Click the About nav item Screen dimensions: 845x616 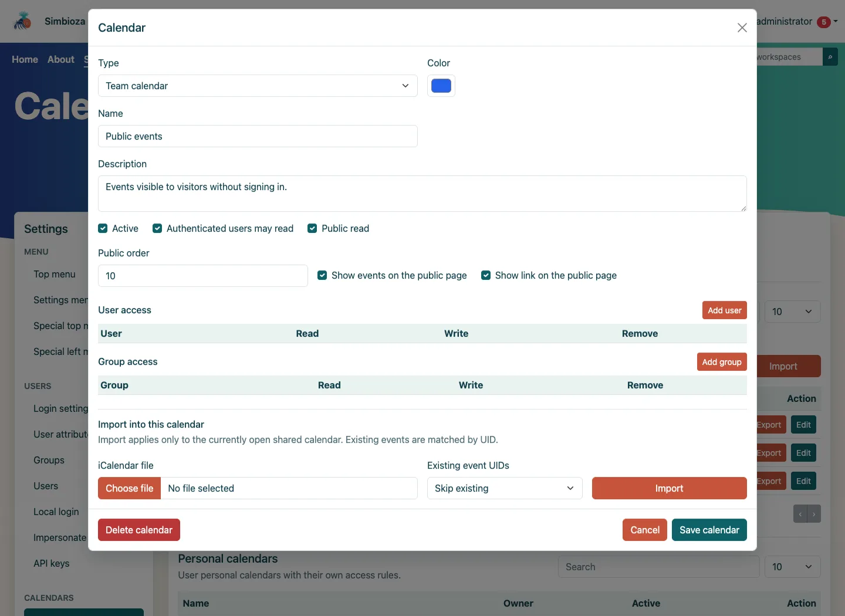(x=61, y=59)
